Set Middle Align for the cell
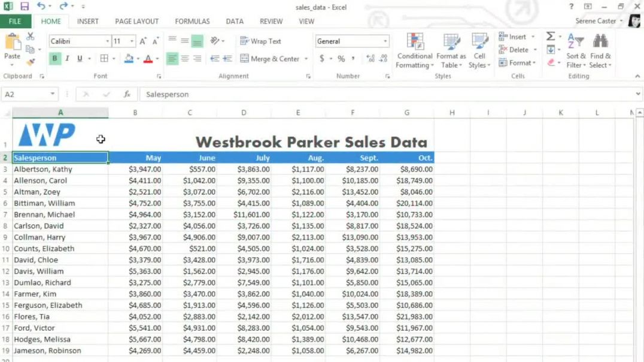 (185, 40)
